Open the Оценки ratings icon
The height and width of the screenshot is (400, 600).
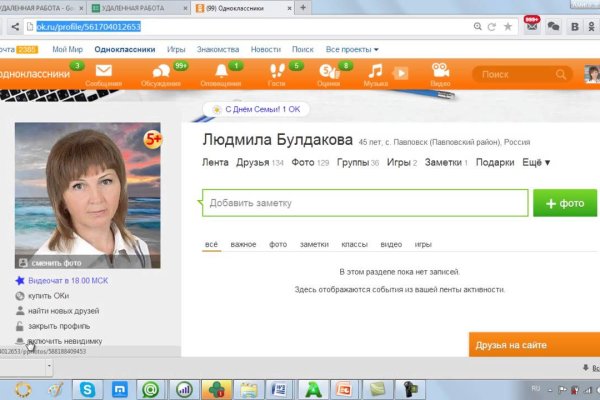click(328, 75)
